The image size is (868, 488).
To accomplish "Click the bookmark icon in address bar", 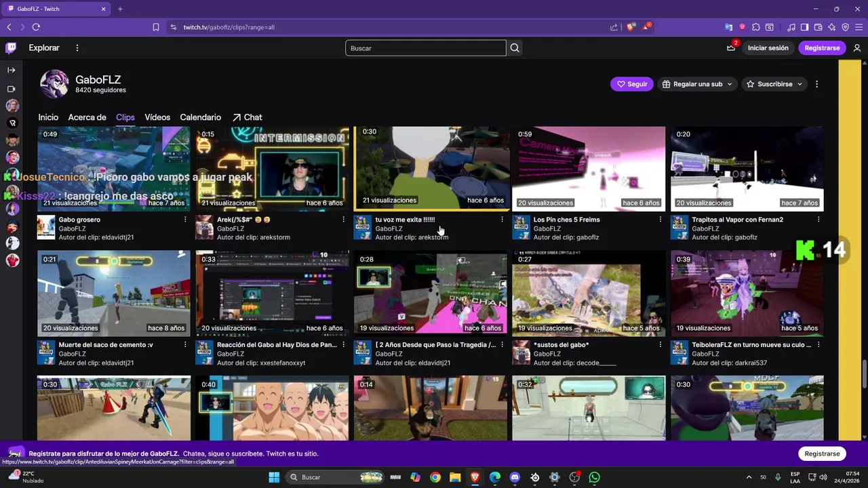I will pos(156,27).
